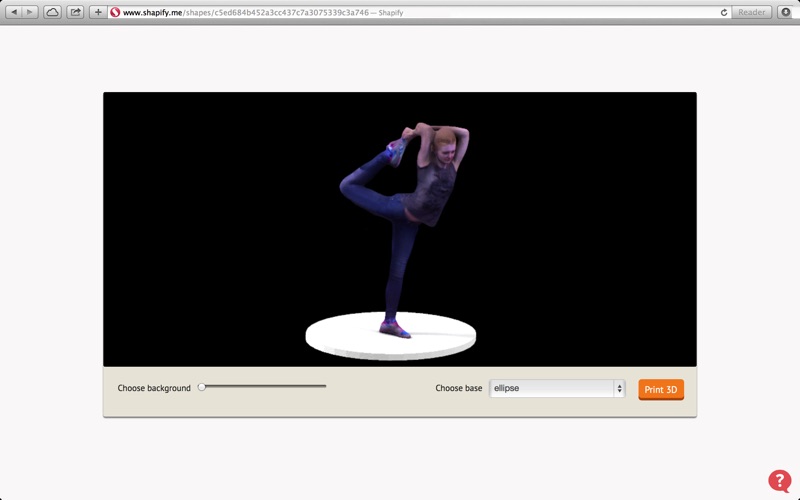This screenshot has width=800, height=500.
Task: Open the Reader view button
Action: point(752,12)
